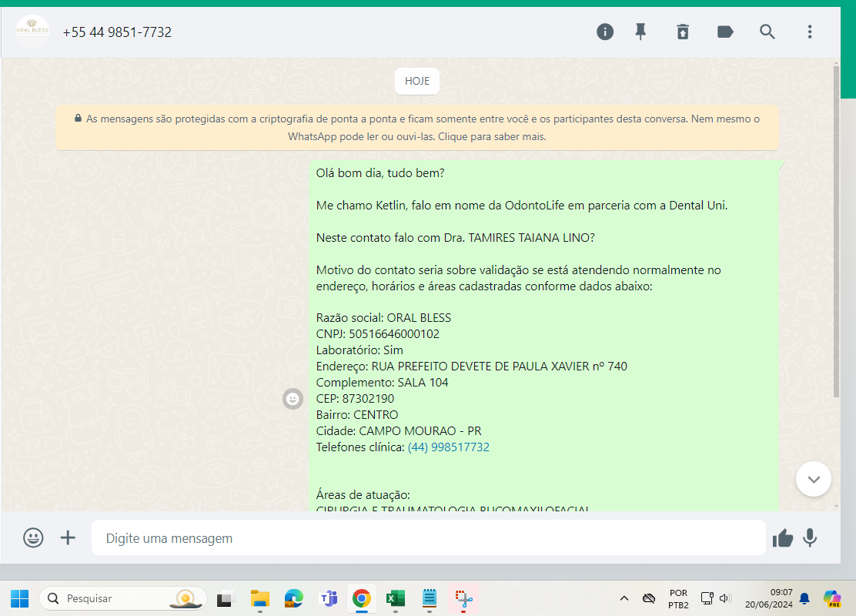856x616 pixels.
Task: Open the label tag icon
Action: pos(725,32)
